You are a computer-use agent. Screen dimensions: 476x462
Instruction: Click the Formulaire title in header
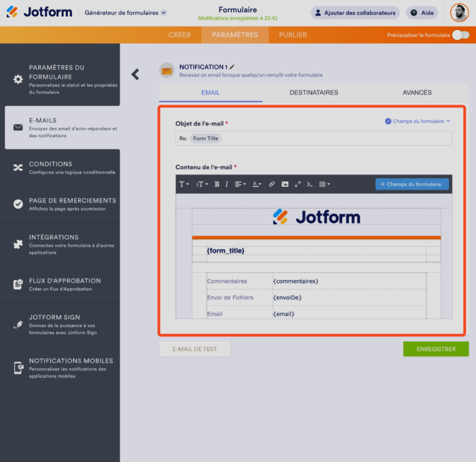click(238, 10)
